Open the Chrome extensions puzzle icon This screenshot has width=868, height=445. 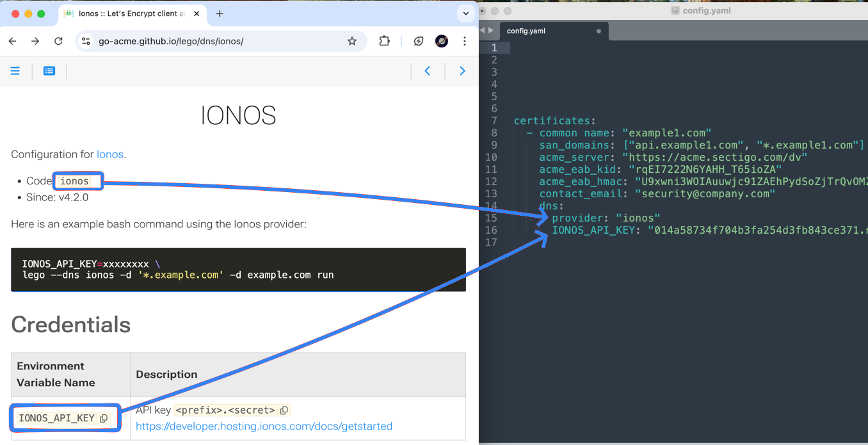point(384,41)
